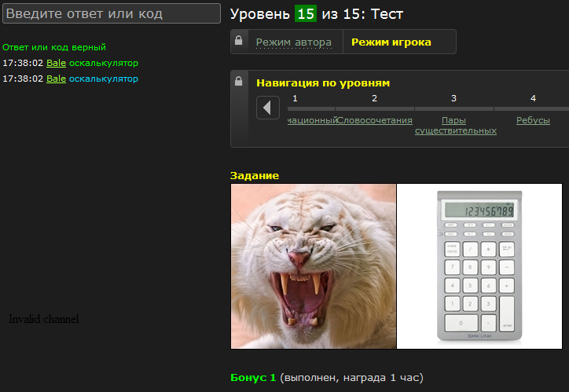Open level 2 Словосочетания link
The width and height of the screenshot is (569, 392).
[x=375, y=120]
